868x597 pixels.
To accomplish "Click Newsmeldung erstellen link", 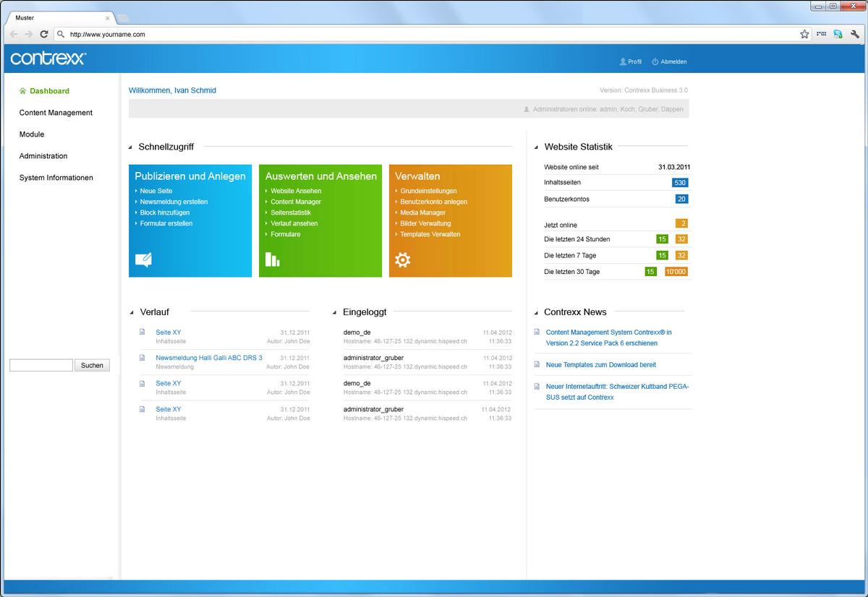I will pos(174,202).
